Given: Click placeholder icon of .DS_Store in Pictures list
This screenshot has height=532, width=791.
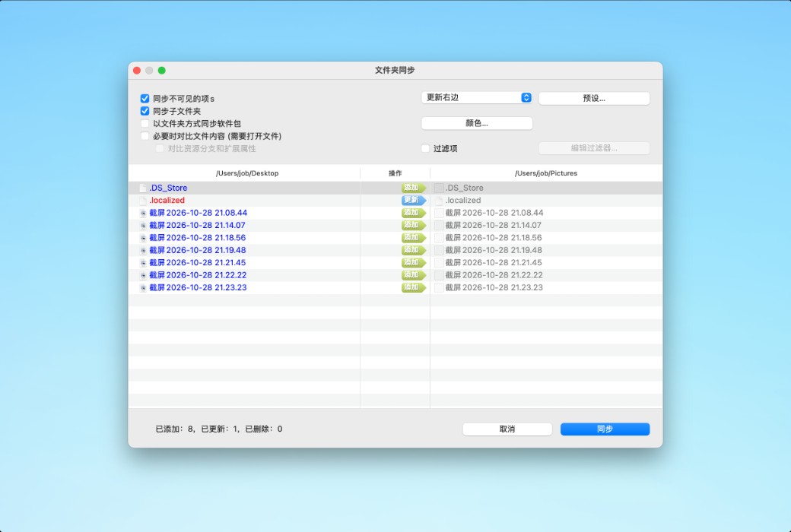Looking at the screenshot, I should [439, 188].
